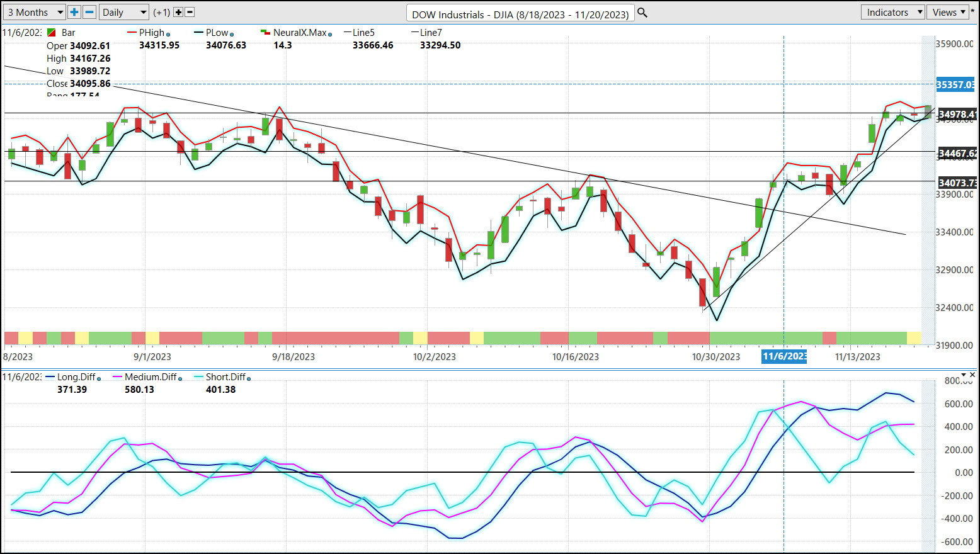The image size is (980, 554).
Task: Click the Long.Diff value 371.39
Action: tap(72, 390)
